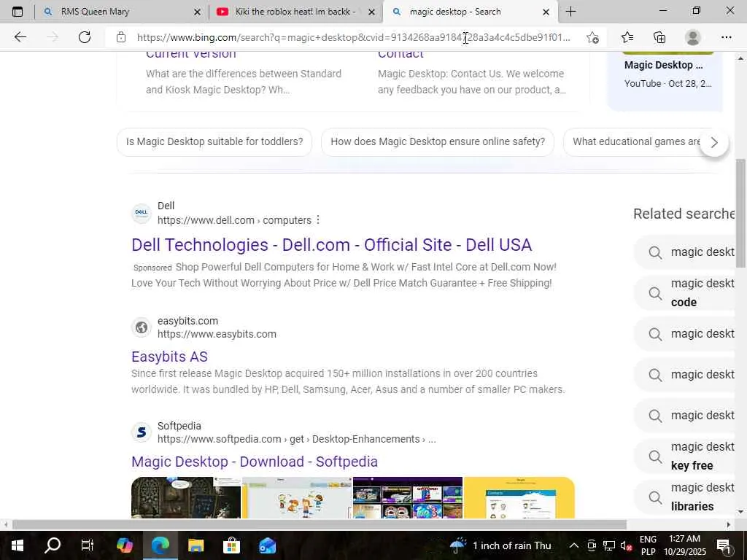Close the magic desktop Search tab
Image resolution: width=747 pixels, height=560 pixels.
click(546, 12)
